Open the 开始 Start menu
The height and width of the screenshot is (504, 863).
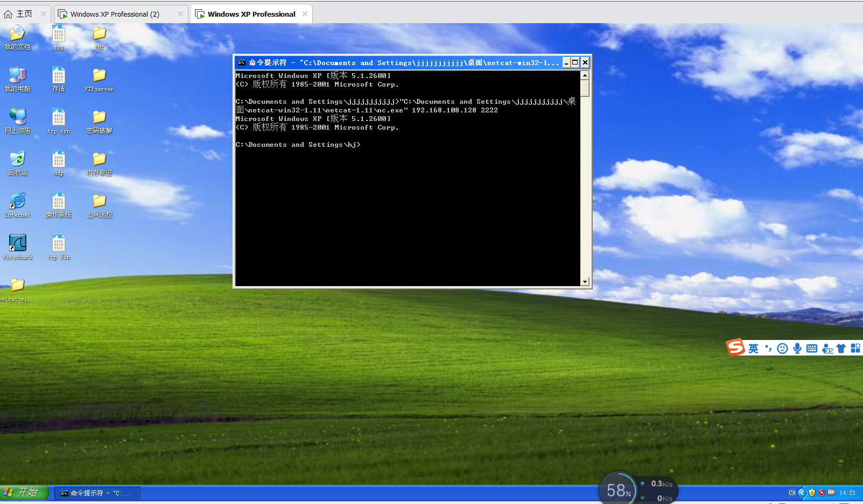(24, 492)
